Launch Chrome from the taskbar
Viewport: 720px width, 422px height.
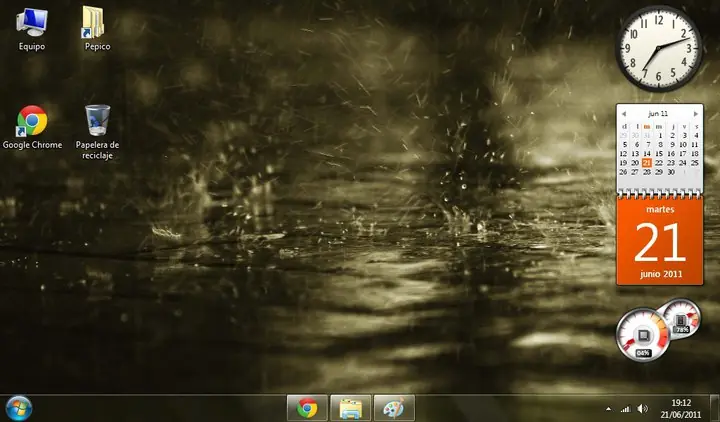tap(307, 408)
